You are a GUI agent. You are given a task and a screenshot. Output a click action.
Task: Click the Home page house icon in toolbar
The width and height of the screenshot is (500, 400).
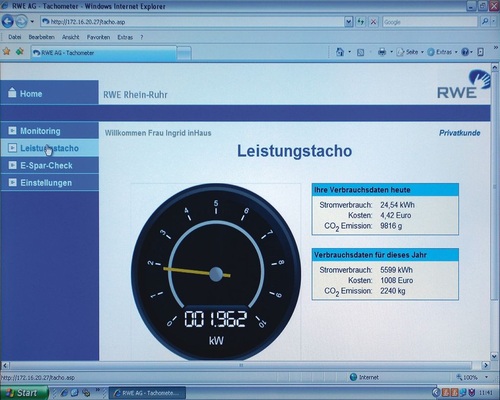point(340,52)
